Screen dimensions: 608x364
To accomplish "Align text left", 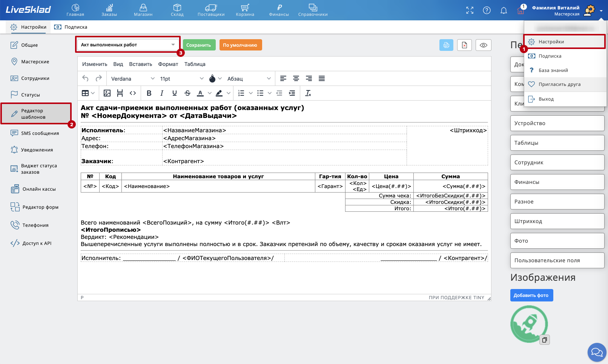I will pyautogui.click(x=283, y=78).
